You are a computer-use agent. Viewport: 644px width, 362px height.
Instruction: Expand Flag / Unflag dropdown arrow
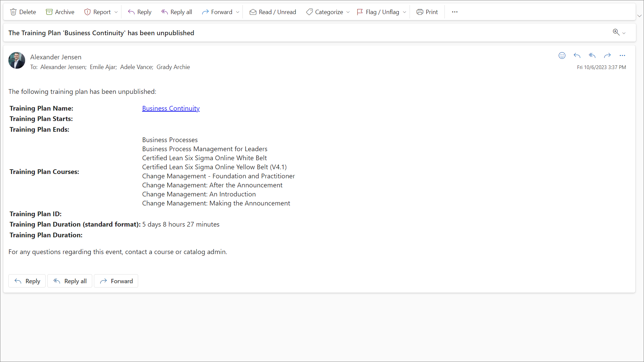click(405, 12)
